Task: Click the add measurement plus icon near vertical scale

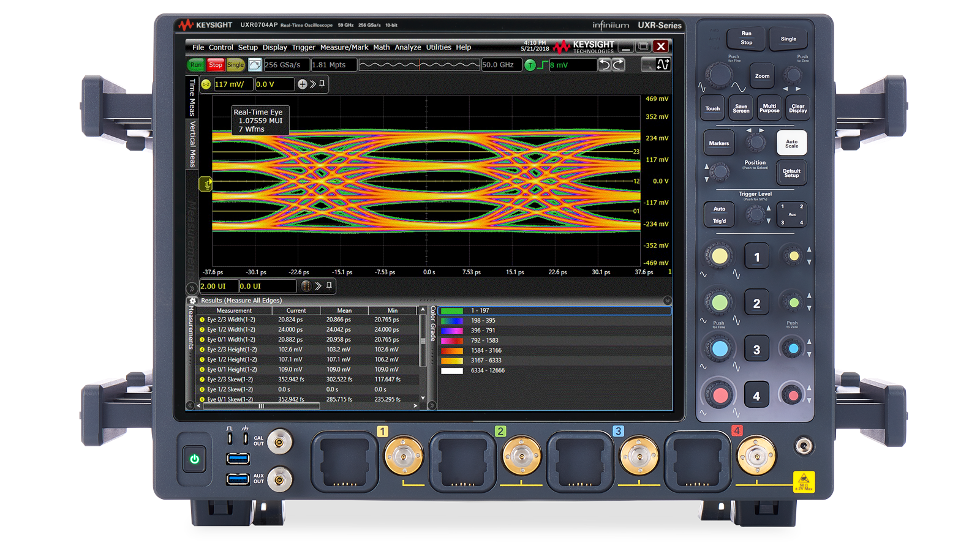Action: (301, 84)
